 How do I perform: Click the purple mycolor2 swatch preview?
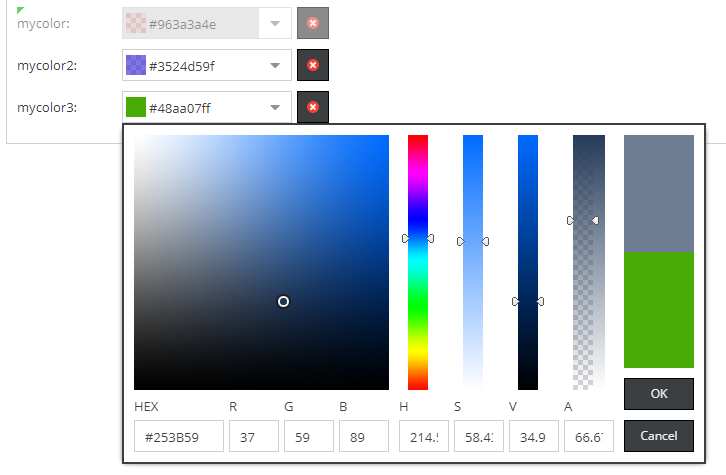pos(135,66)
